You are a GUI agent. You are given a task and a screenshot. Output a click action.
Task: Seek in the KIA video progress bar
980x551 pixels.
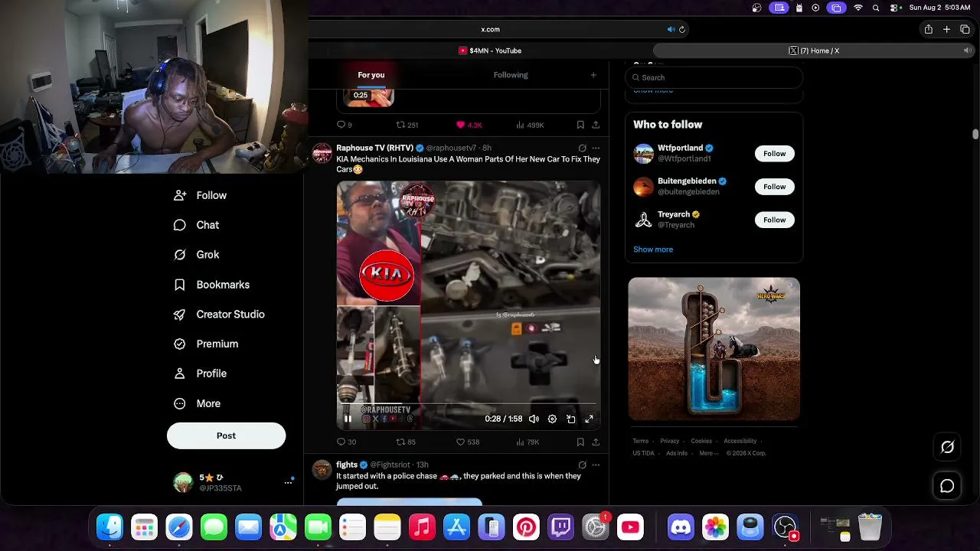pyautogui.click(x=469, y=404)
